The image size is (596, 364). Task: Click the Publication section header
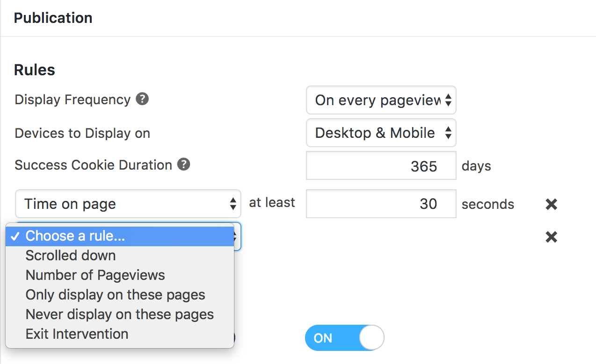53,18
